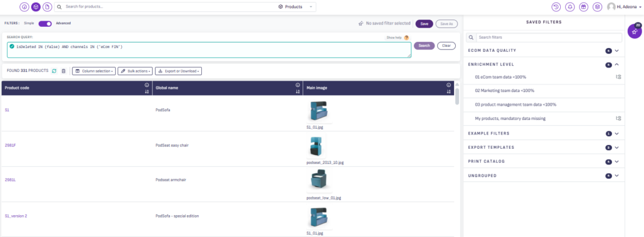Click sort icon in Global name column header
The height and width of the screenshot is (237, 644).
point(298,91)
